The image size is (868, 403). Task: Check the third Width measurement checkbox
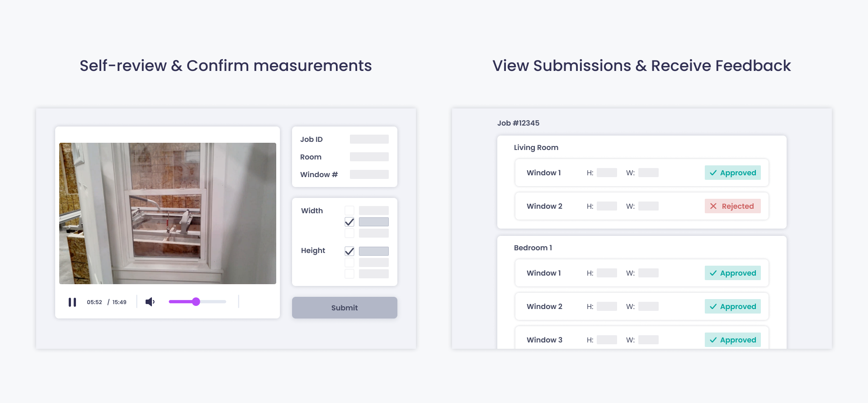click(349, 233)
